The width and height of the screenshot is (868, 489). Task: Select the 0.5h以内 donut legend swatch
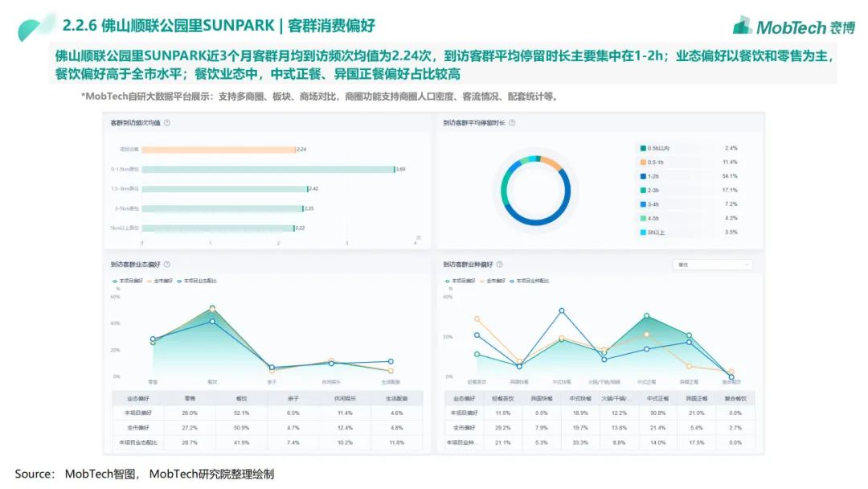[643, 149]
